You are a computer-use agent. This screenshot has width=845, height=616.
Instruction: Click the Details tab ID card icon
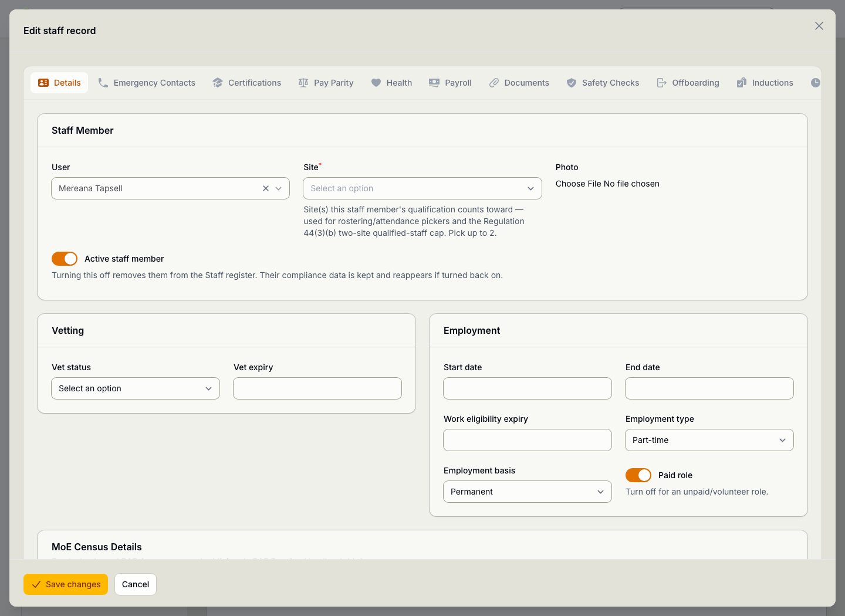point(43,83)
